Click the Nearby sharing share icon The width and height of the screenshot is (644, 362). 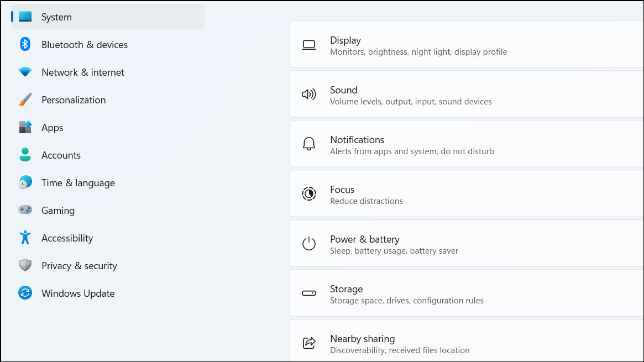309,343
